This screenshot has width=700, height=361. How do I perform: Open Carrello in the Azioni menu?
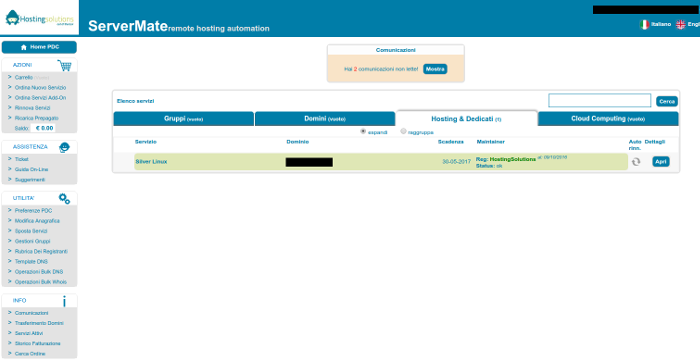[24, 77]
